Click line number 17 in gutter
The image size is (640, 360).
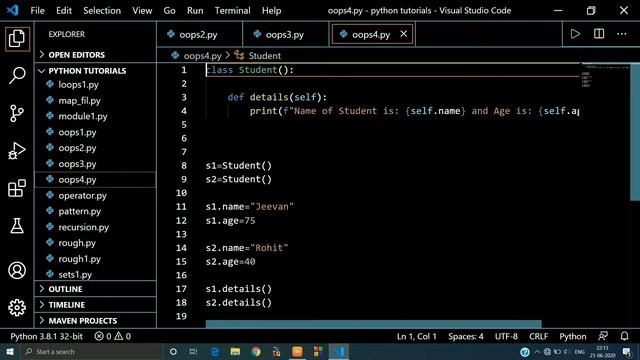pyautogui.click(x=181, y=289)
